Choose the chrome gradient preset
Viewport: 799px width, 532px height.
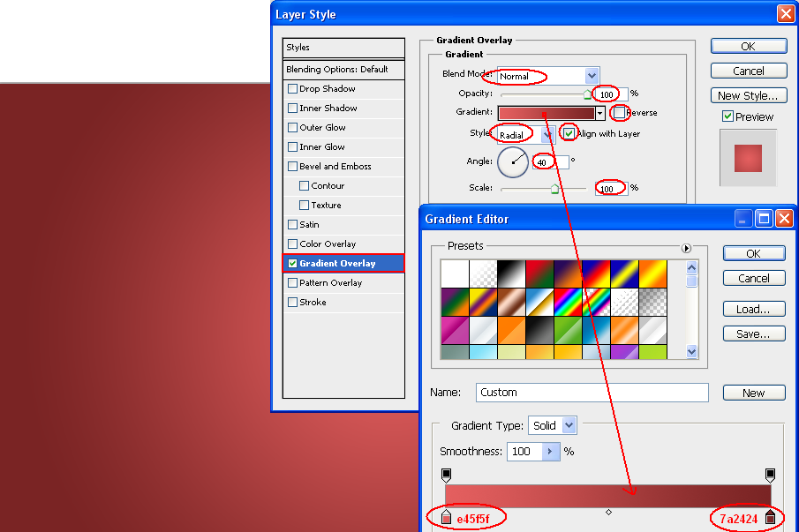click(x=539, y=303)
